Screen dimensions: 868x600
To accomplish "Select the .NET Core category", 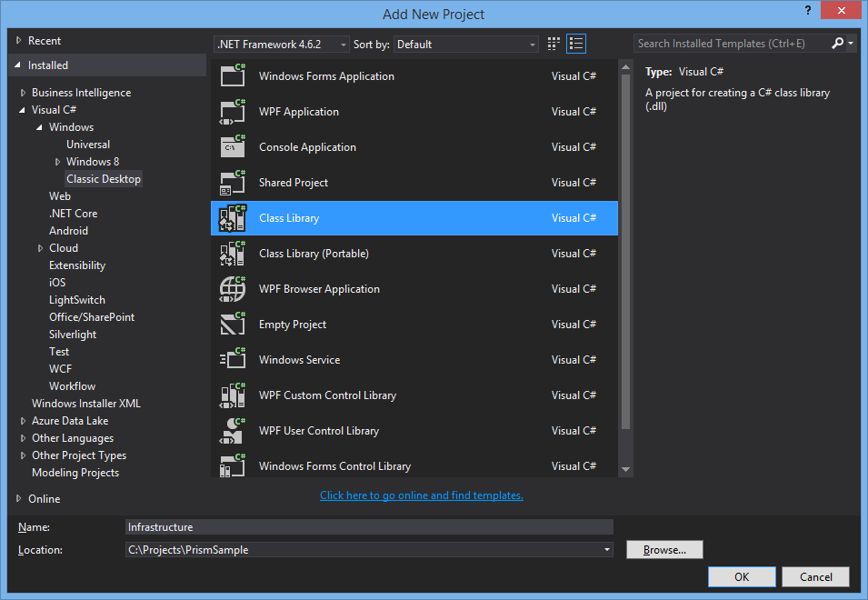I will [73, 214].
